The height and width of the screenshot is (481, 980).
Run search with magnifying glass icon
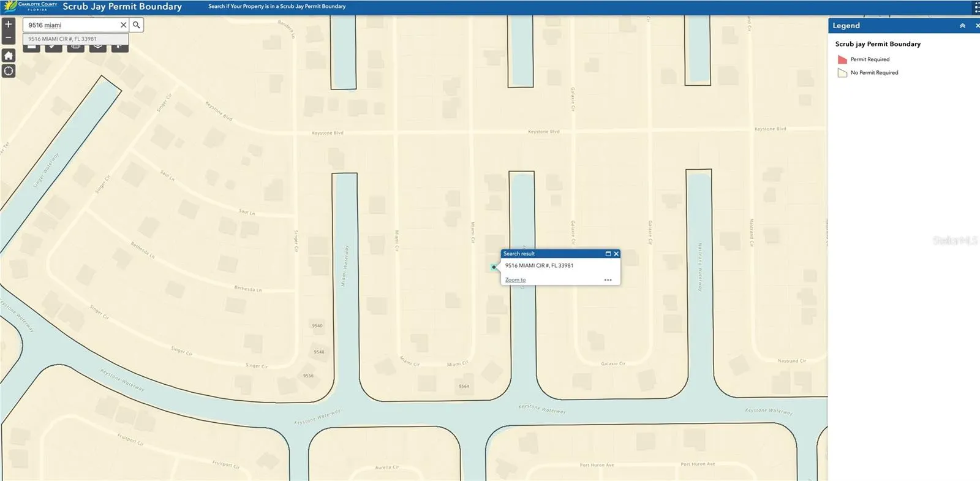click(x=137, y=25)
